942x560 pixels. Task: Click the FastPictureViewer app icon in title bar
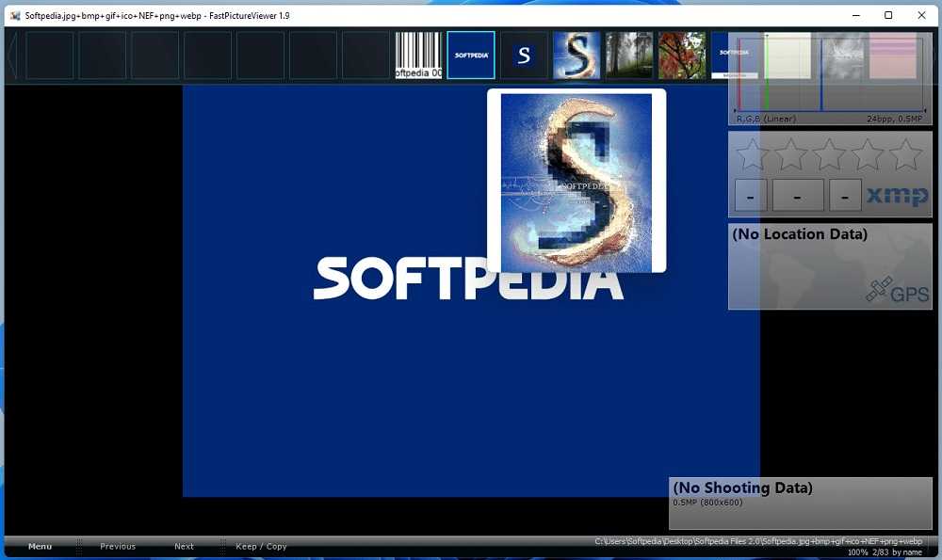click(14, 15)
